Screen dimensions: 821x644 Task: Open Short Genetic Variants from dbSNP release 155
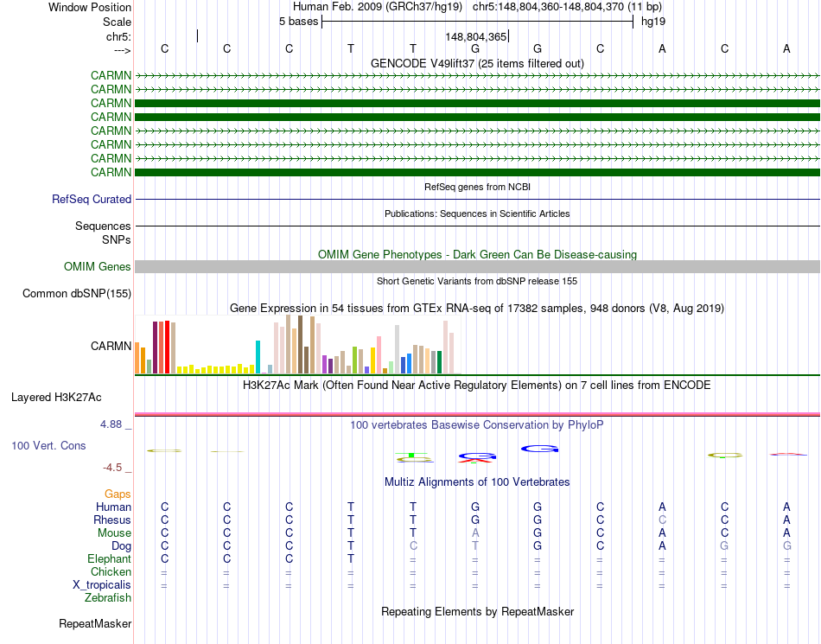click(x=477, y=281)
